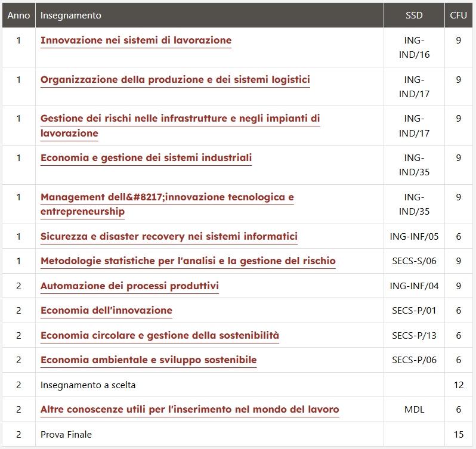Open Economia dell'innovazione course link
The image size is (476, 449).
pos(106,310)
